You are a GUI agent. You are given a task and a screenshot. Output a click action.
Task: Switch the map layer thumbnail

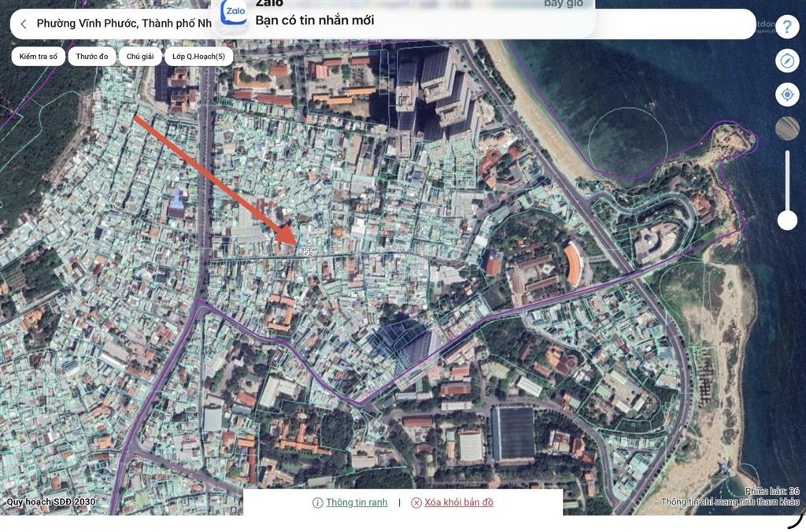pos(787,128)
